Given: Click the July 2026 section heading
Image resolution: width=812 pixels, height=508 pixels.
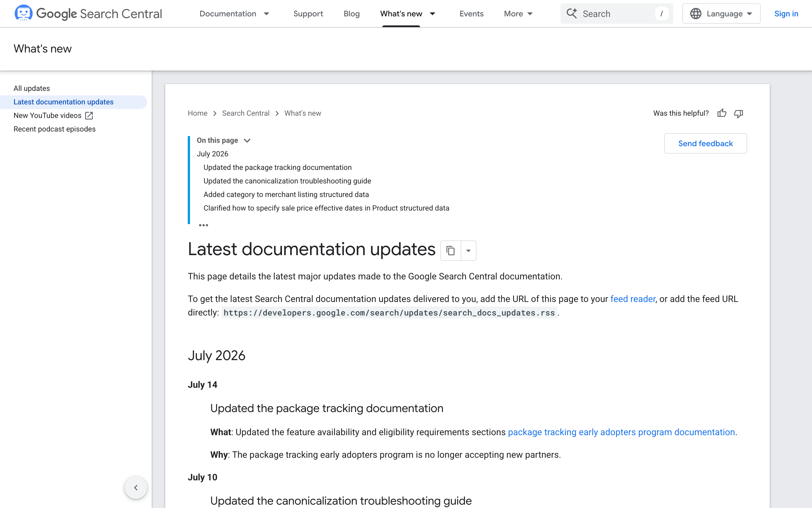Looking at the screenshot, I should [x=217, y=356].
